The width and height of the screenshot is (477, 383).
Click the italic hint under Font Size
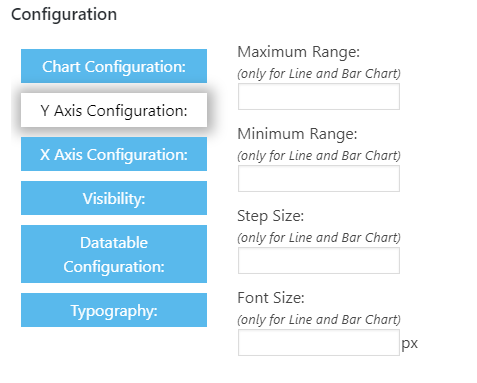click(319, 320)
